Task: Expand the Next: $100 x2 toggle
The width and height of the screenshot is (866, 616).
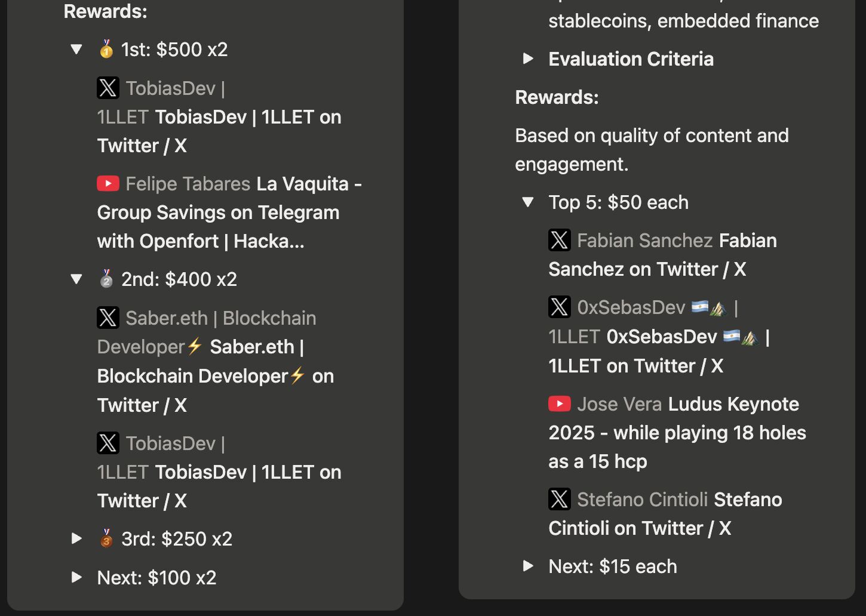Action: (x=76, y=577)
